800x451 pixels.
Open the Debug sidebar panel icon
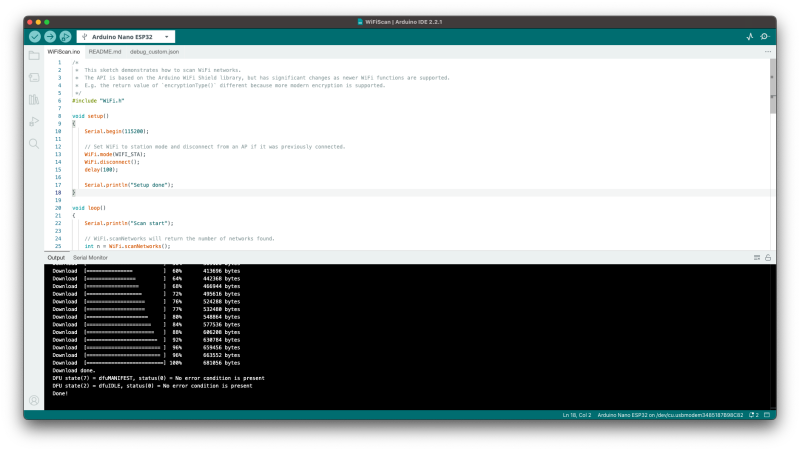coord(34,121)
